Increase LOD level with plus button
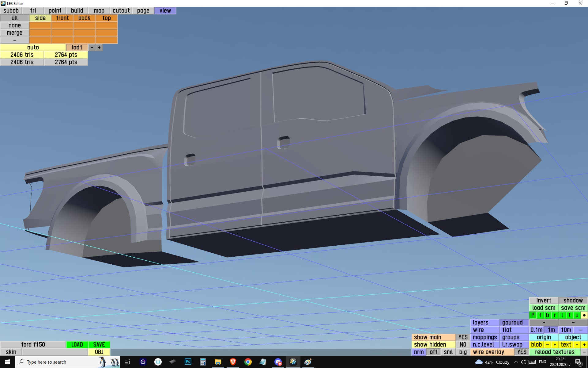Viewport: 588px width, 368px height. coord(99,48)
